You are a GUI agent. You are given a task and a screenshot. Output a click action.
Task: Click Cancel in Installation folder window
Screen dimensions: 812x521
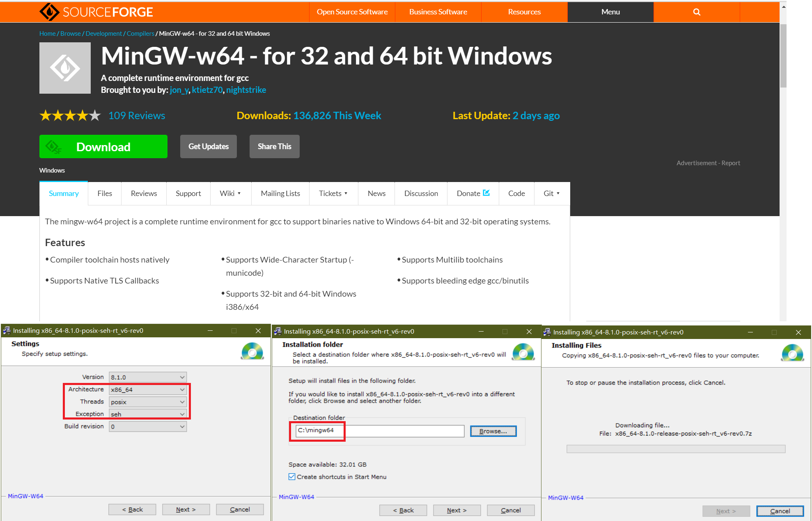511,510
